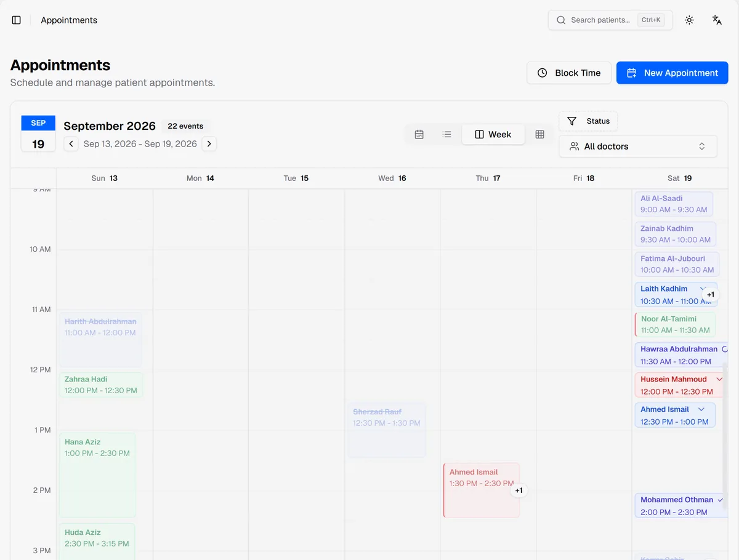
Task: Click the September 2026 heading
Action: pyautogui.click(x=110, y=126)
